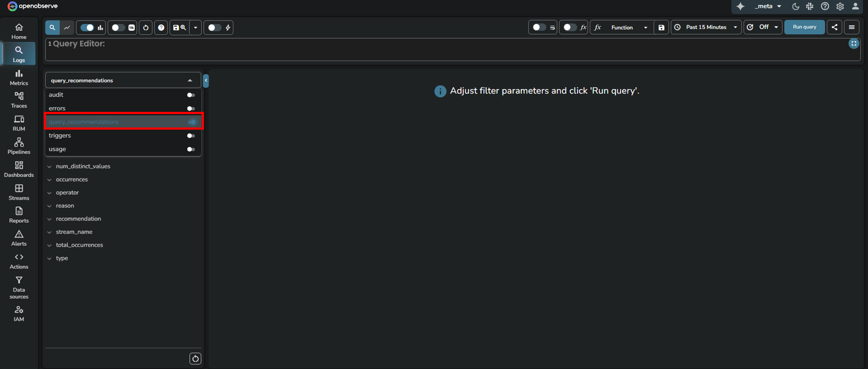
Task: Collapse the query_recommendations stream dropdown
Action: [x=190, y=80]
